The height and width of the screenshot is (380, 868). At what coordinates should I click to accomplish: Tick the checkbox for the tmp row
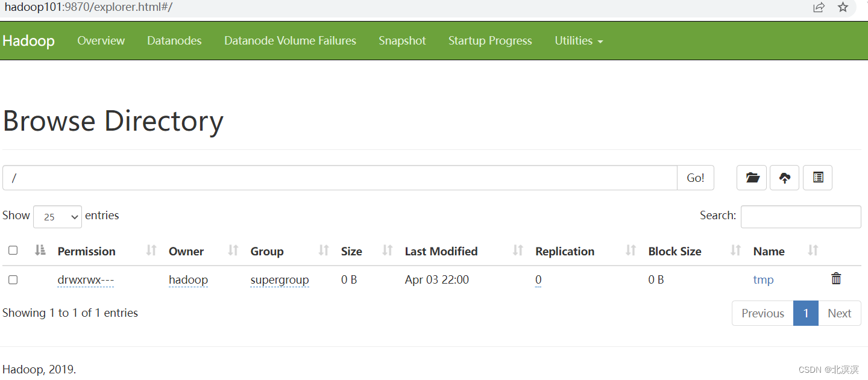tap(13, 280)
